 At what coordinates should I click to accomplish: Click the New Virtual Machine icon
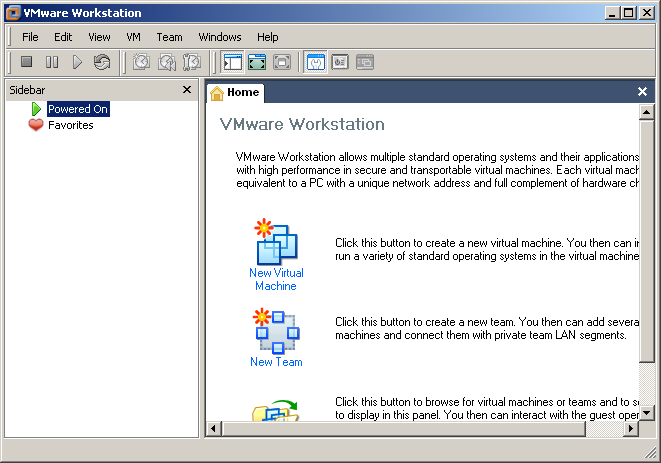(276, 241)
